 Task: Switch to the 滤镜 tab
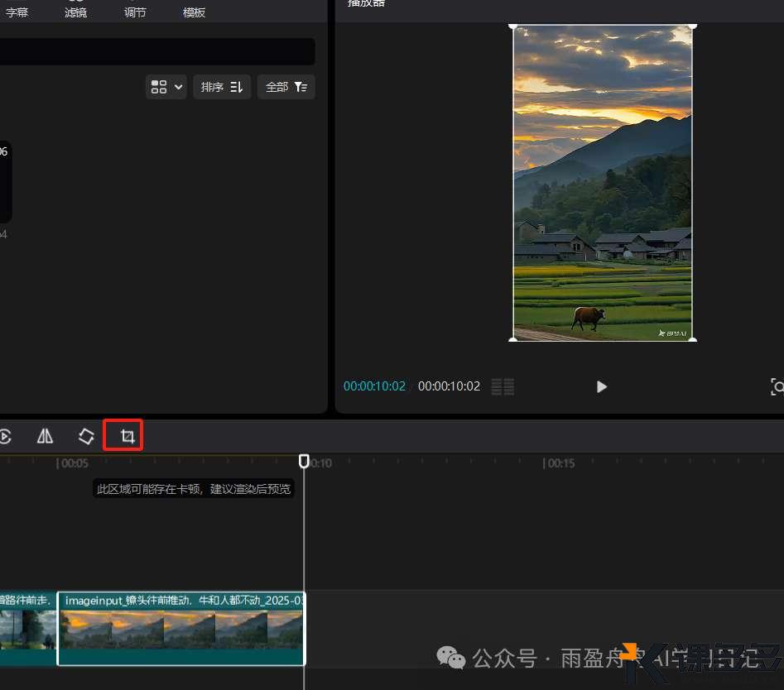pyautogui.click(x=76, y=12)
